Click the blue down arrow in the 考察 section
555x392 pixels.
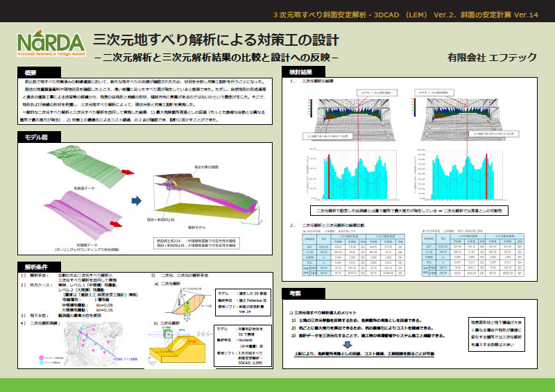348,345
